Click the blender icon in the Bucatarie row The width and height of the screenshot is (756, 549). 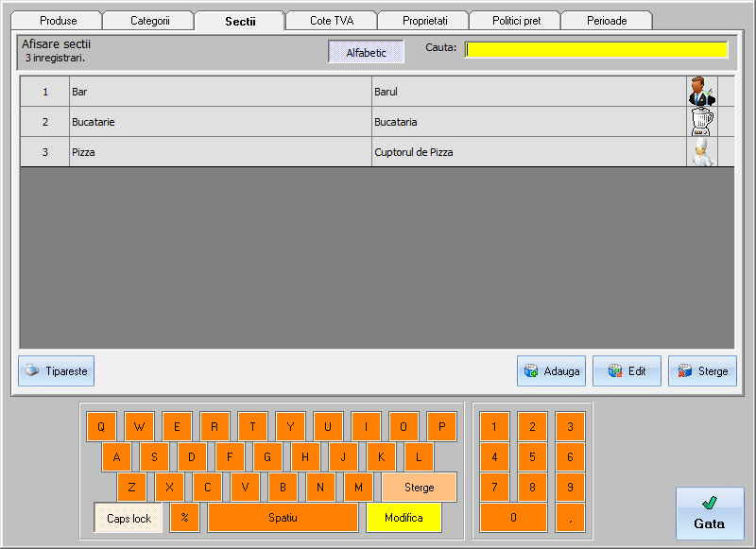(x=702, y=122)
